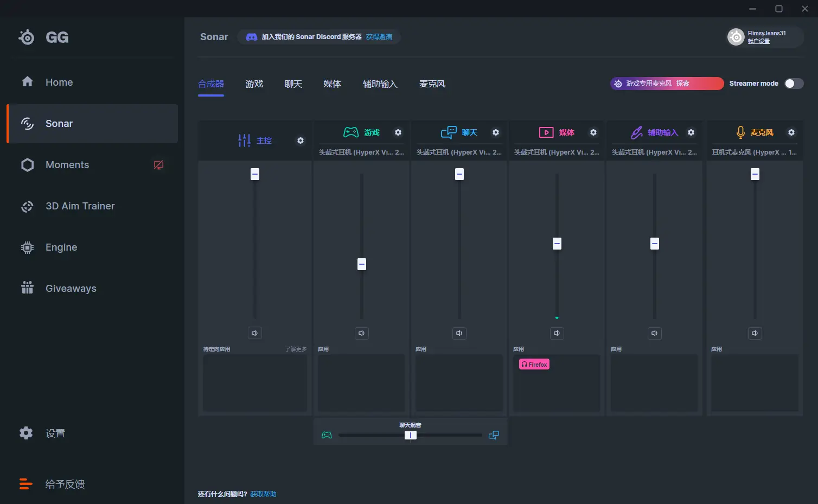Click the chat icon beside the 聊天混音 slider
Screen dimensions: 818x504
pyautogui.click(x=494, y=435)
